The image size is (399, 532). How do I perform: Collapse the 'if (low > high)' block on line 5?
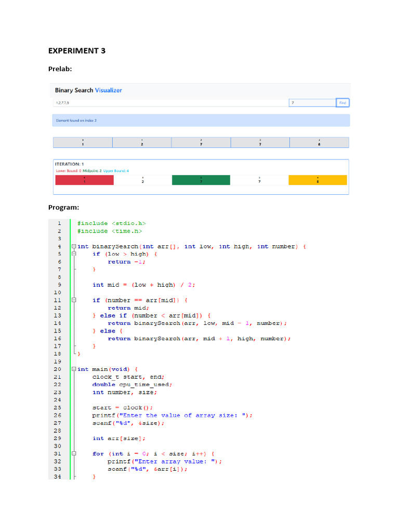pyautogui.click(x=74, y=255)
